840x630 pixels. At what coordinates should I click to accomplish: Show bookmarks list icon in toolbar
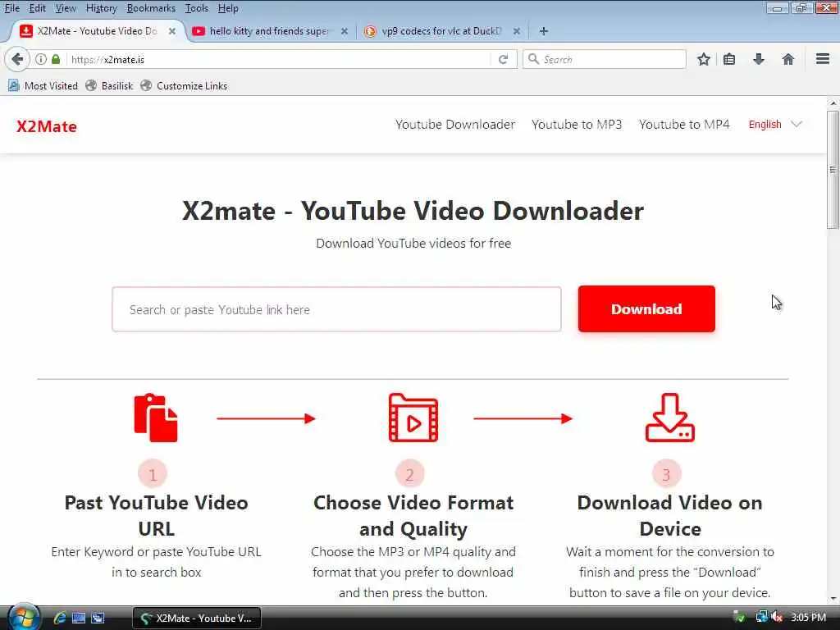729,59
